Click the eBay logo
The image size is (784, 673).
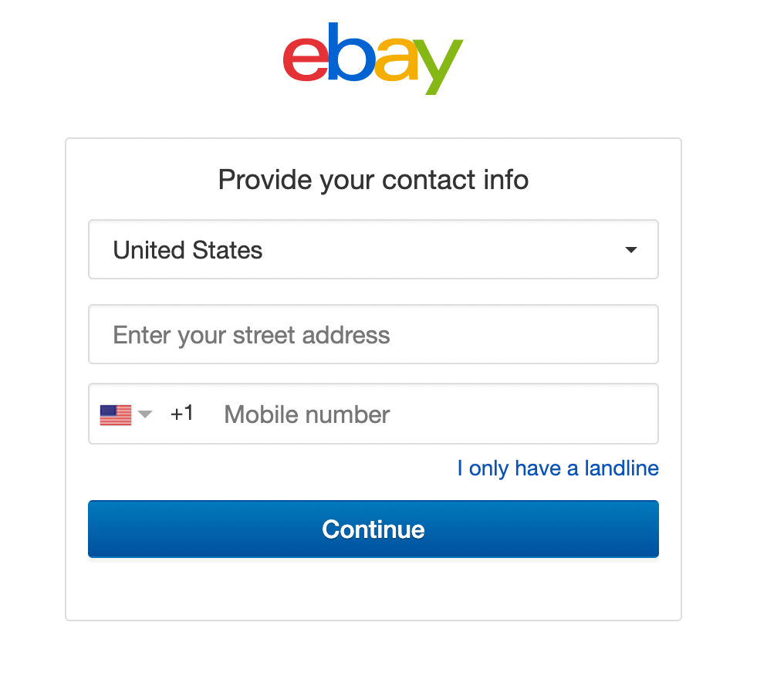[x=373, y=59]
